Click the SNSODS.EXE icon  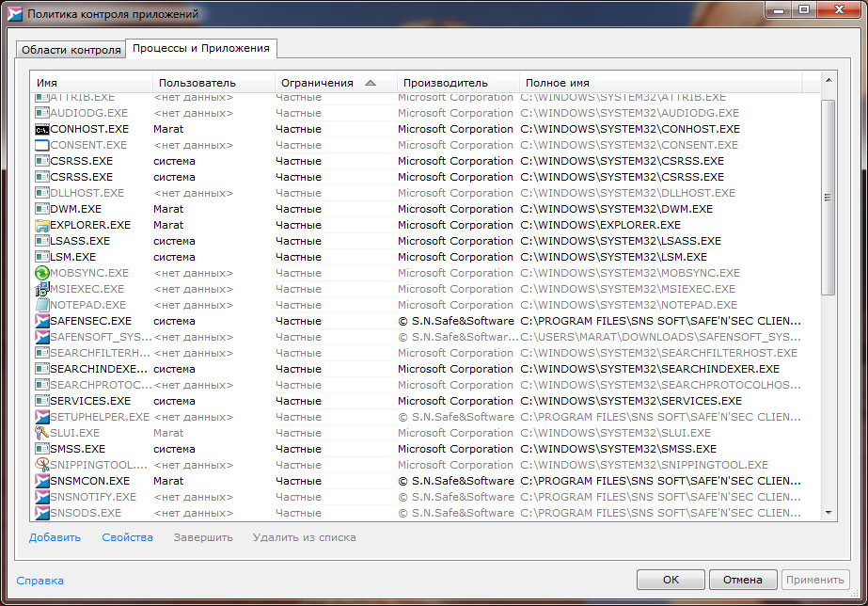[x=42, y=514]
